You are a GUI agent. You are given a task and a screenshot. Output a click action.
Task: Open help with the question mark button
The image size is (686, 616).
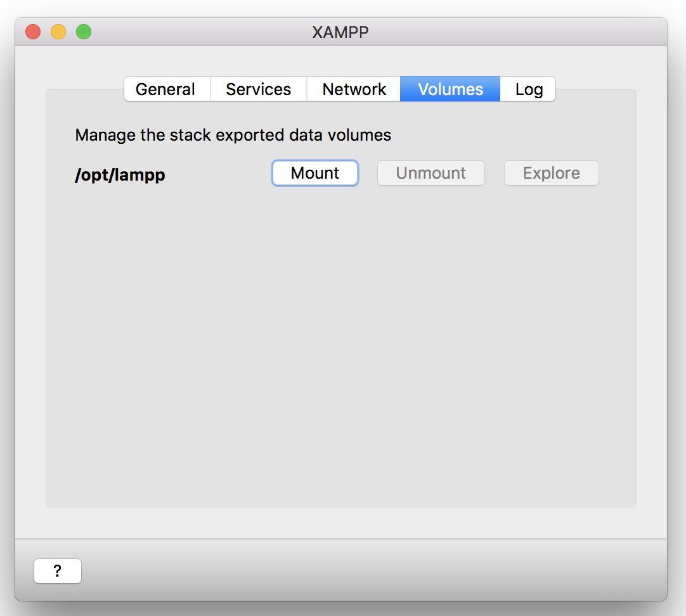(58, 571)
